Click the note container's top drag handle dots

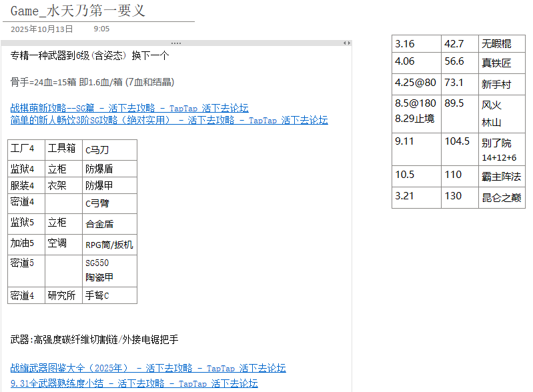pyautogui.click(x=176, y=43)
